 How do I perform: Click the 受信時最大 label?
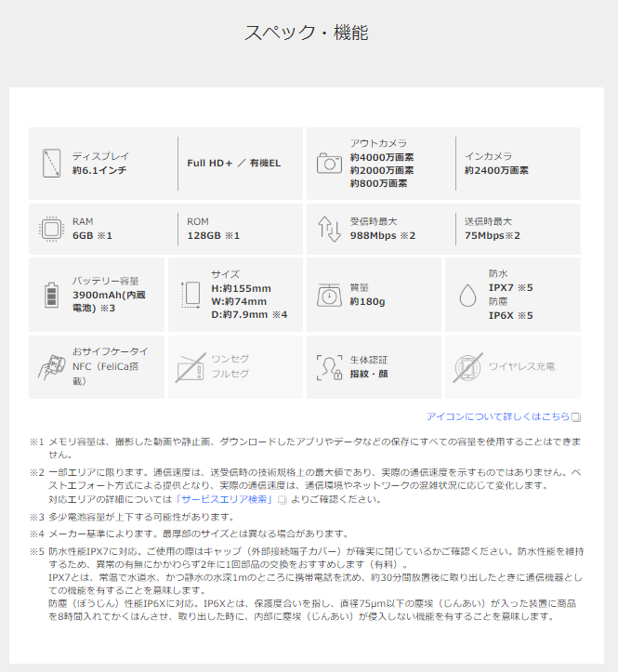[374, 221]
